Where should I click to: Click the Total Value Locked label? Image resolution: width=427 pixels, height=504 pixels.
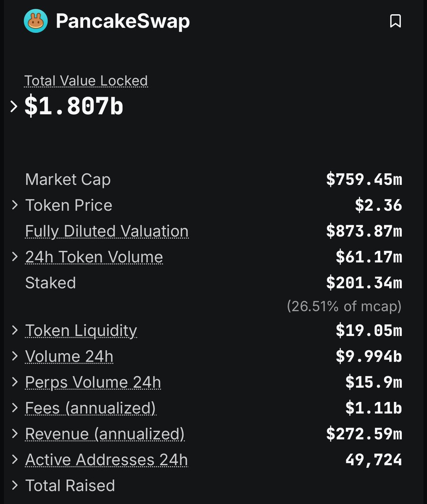(x=86, y=81)
